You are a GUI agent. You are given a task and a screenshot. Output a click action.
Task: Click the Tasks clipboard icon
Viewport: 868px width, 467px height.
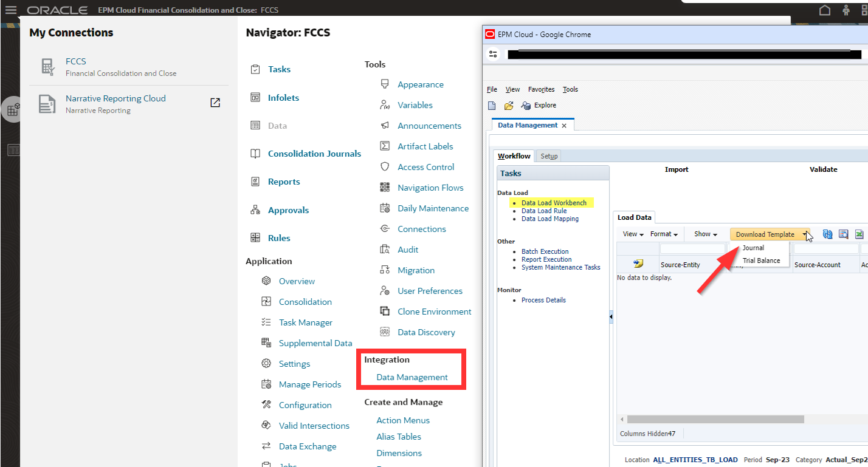(x=255, y=69)
